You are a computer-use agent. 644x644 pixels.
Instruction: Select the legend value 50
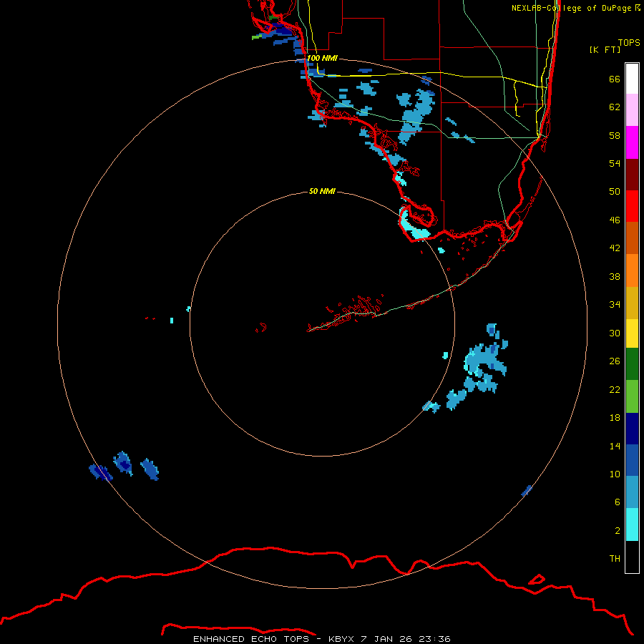pos(615,191)
